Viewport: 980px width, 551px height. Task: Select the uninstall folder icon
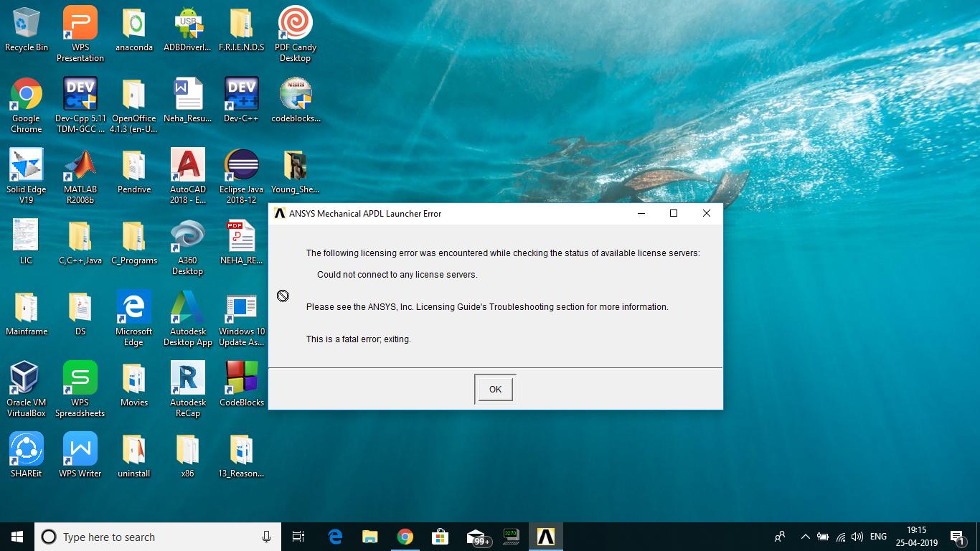pos(134,456)
